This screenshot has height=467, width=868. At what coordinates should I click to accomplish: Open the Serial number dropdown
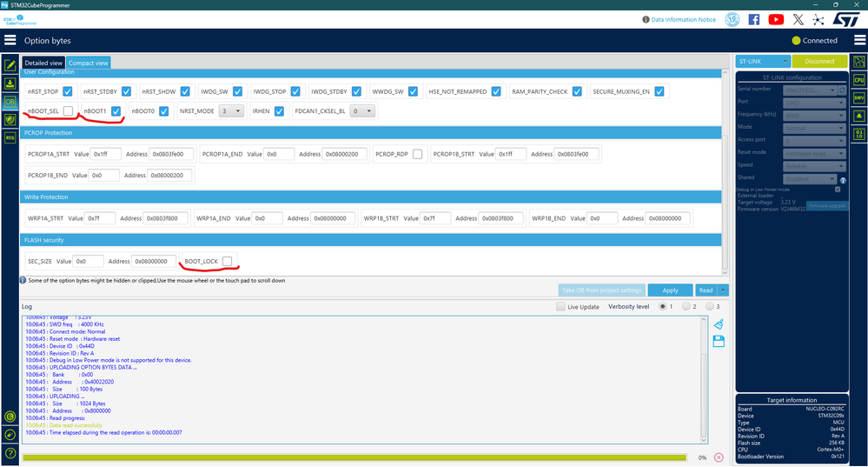tap(811, 90)
